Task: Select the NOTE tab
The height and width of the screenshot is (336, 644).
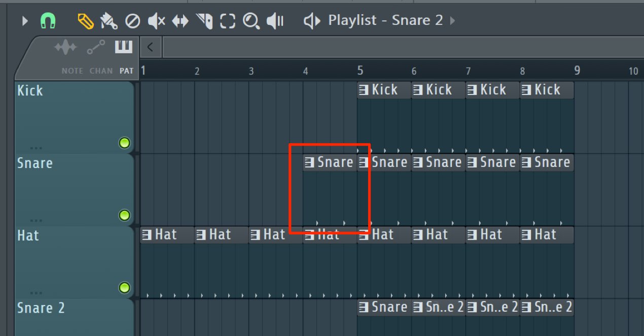Action: [x=72, y=71]
